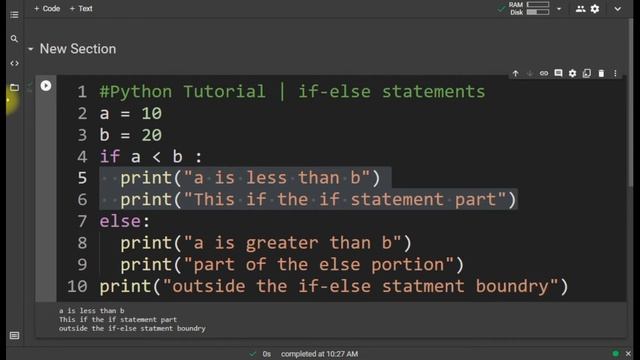Click the print("outside the if-else statment boundry") line

tap(334, 286)
